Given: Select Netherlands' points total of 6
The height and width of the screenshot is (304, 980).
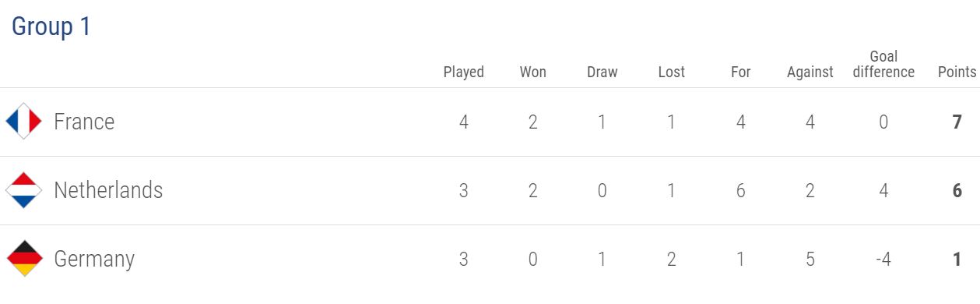Looking at the screenshot, I should (957, 190).
